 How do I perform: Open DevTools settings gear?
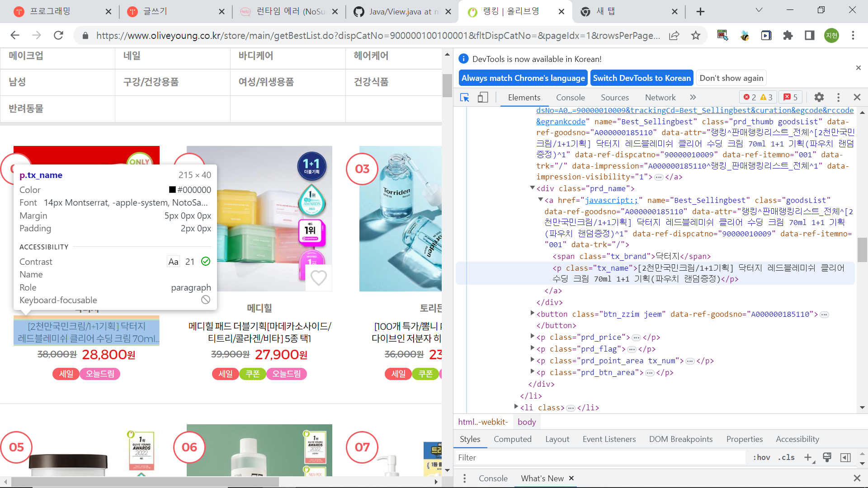(819, 97)
